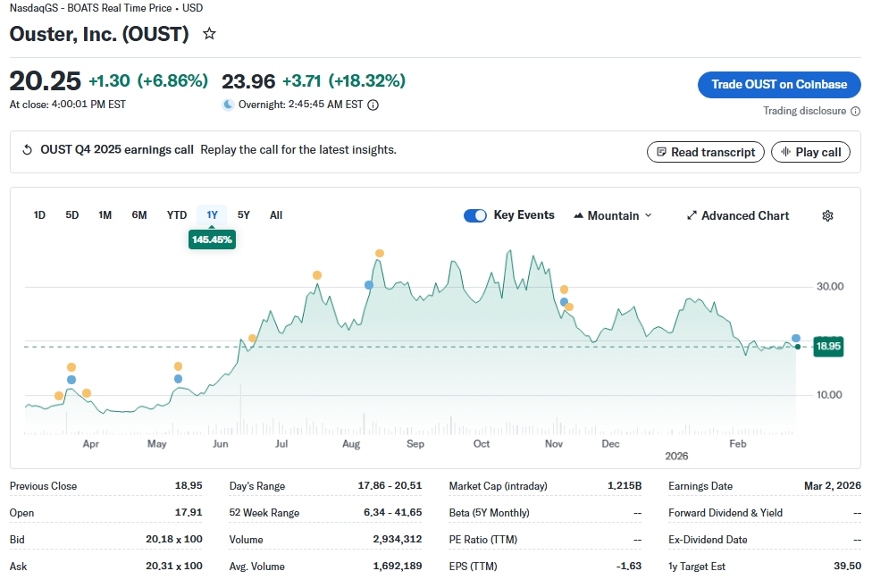Toggle the Key Events switch
Image resolution: width=872 pixels, height=588 pixels.
click(x=475, y=216)
